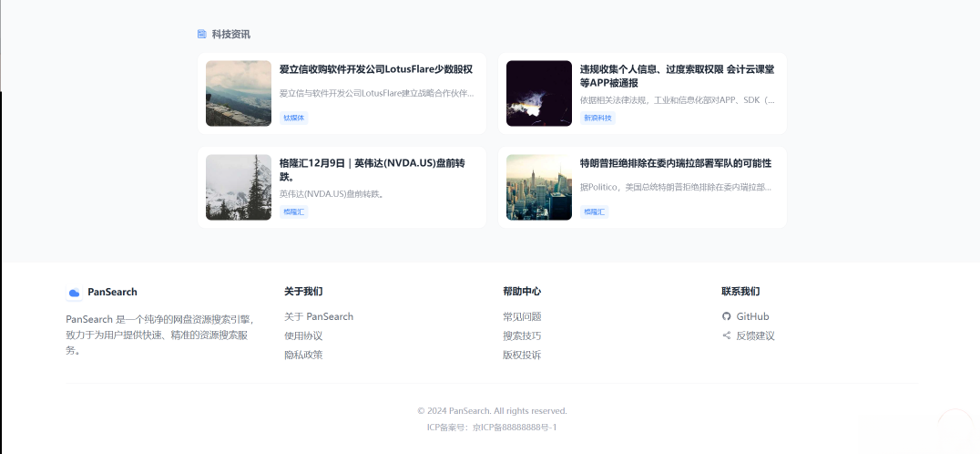Click the © 2024 PanSearch copyright line

492,411
